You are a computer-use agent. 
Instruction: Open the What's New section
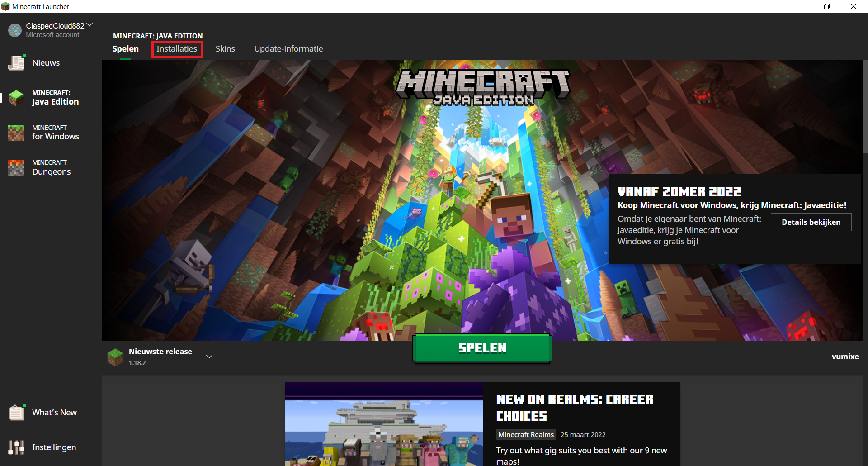[54, 412]
